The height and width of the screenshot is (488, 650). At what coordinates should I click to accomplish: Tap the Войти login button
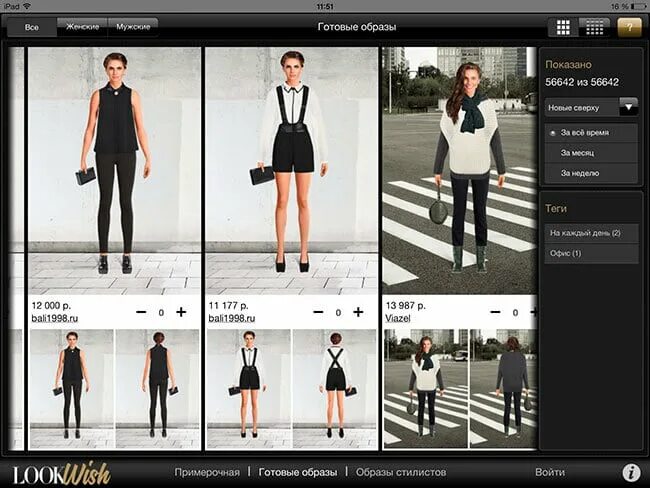[x=550, y=472]
